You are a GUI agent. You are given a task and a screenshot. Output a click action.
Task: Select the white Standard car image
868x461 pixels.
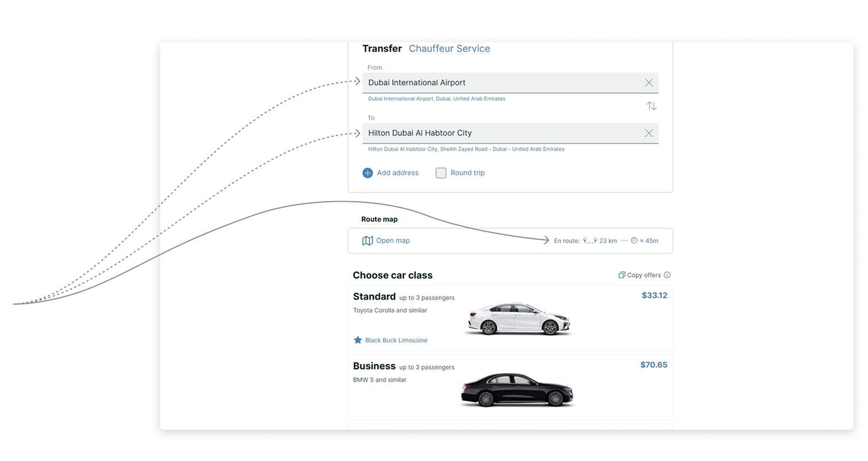pos(520,320)
